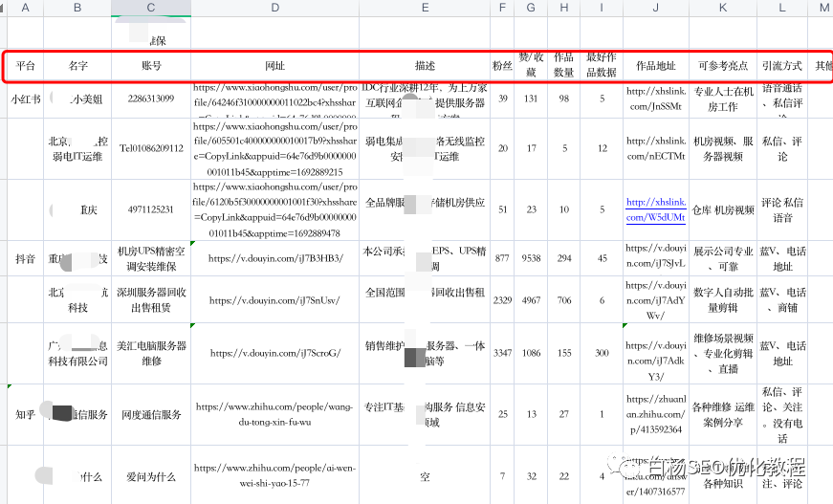
Task: Click the zhihu wang-du-tong-xin-fu-wu URL cell
Action: (274, 414)
